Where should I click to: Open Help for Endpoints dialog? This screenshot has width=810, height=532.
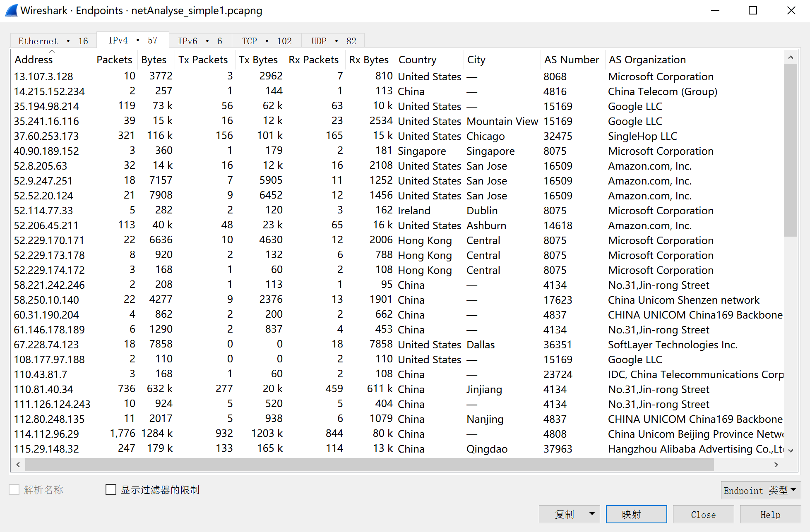pos(770,514)
